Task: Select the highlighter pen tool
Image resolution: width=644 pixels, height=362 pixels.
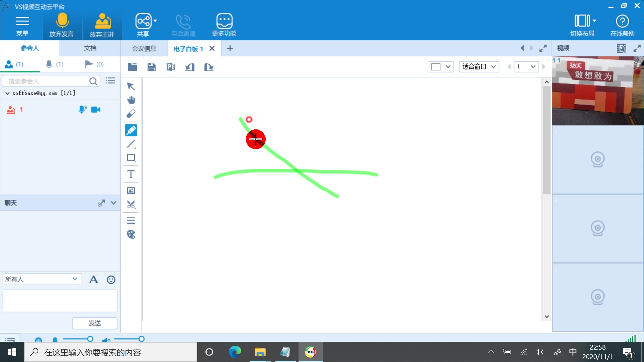Action: tap(131, 130)
